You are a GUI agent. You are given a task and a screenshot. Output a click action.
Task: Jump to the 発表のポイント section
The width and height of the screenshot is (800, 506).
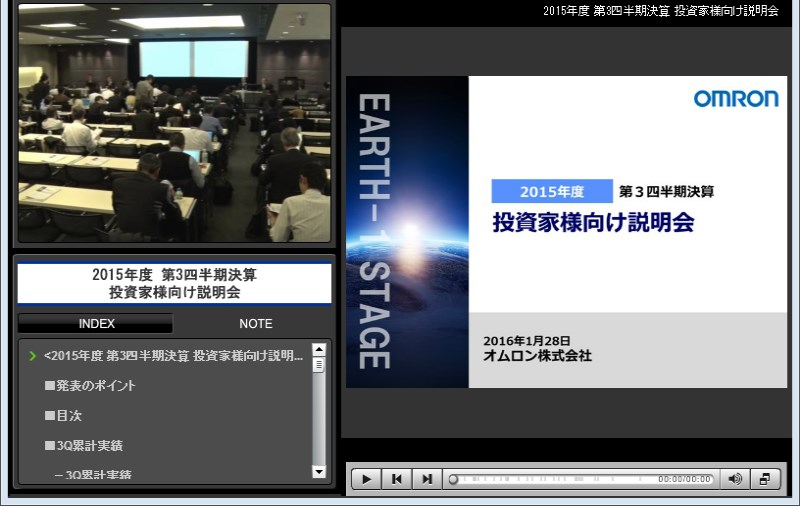(90, 386)
